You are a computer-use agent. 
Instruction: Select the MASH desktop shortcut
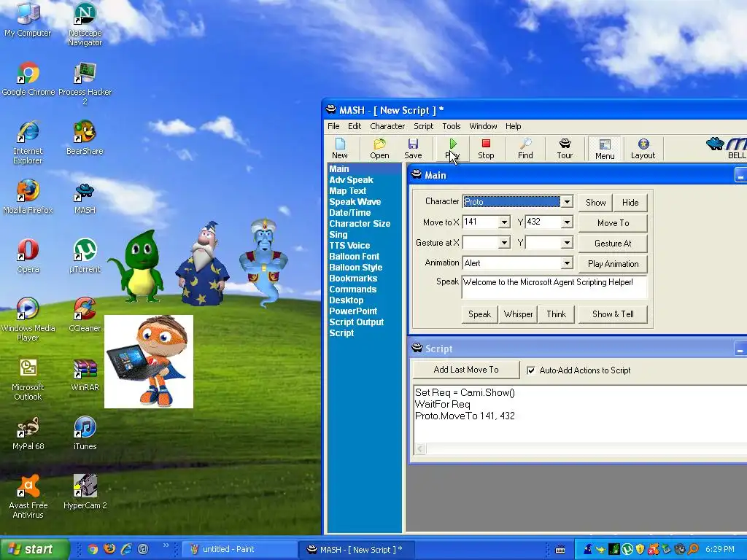coord(85,198)
